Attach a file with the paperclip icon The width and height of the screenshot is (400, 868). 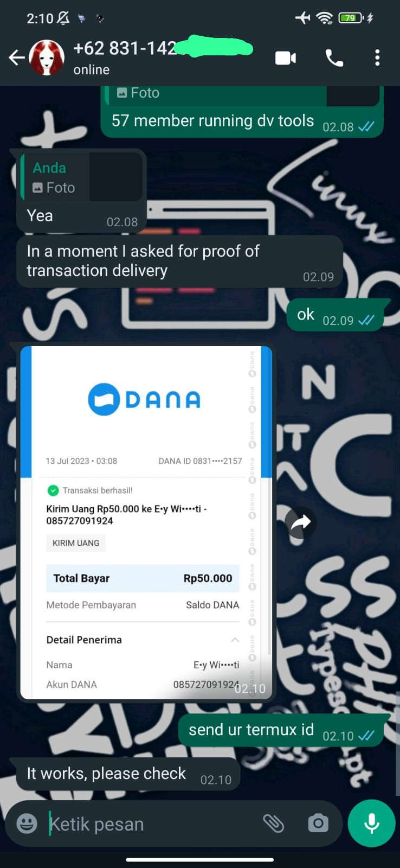tap(274, 824)
